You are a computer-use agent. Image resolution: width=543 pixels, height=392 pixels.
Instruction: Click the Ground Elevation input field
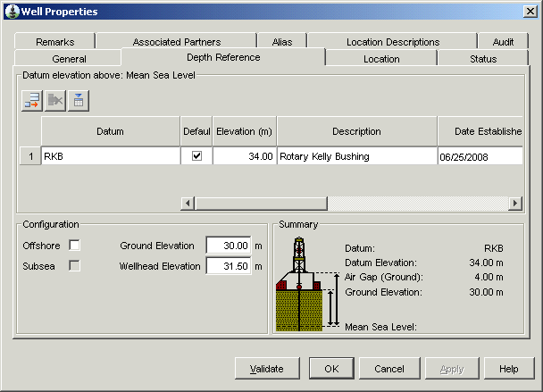click(229, 246)
